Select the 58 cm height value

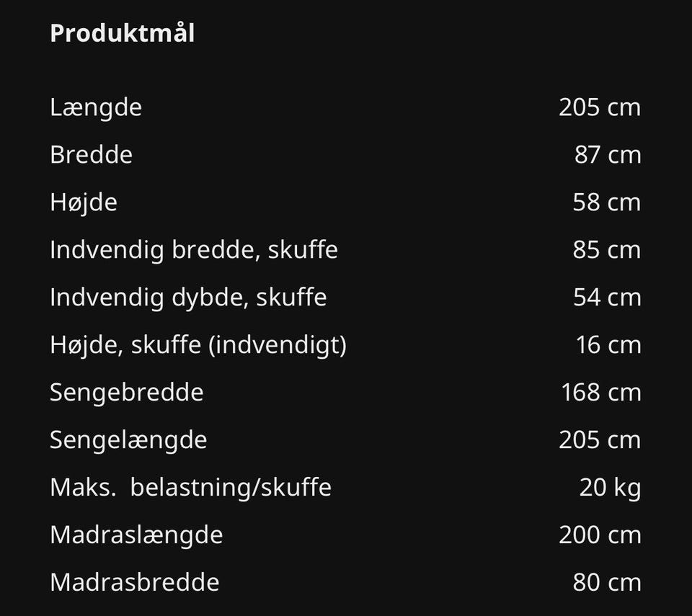pos(606,202)
